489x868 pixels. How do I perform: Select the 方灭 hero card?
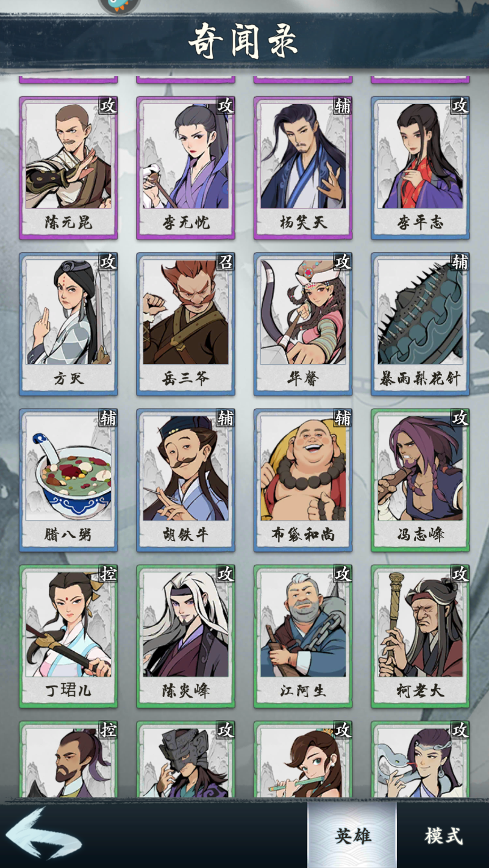pyautogui.click(x=68, y=324)
